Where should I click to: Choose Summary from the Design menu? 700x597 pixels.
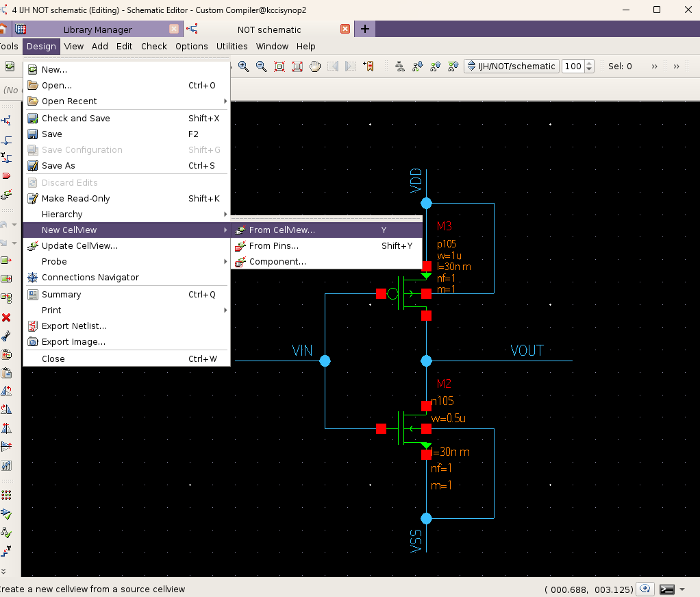(x=127, y=295)
